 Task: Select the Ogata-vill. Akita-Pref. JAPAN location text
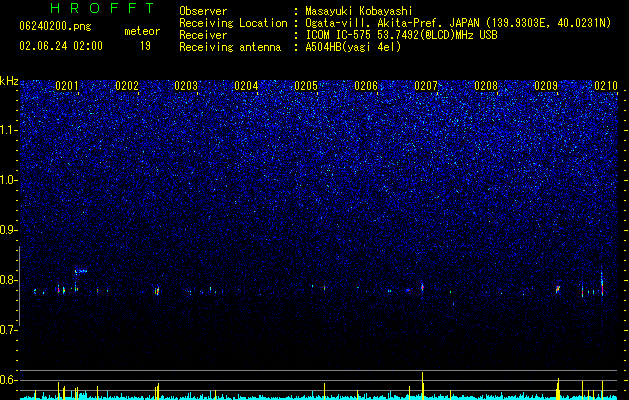(458, 23)
